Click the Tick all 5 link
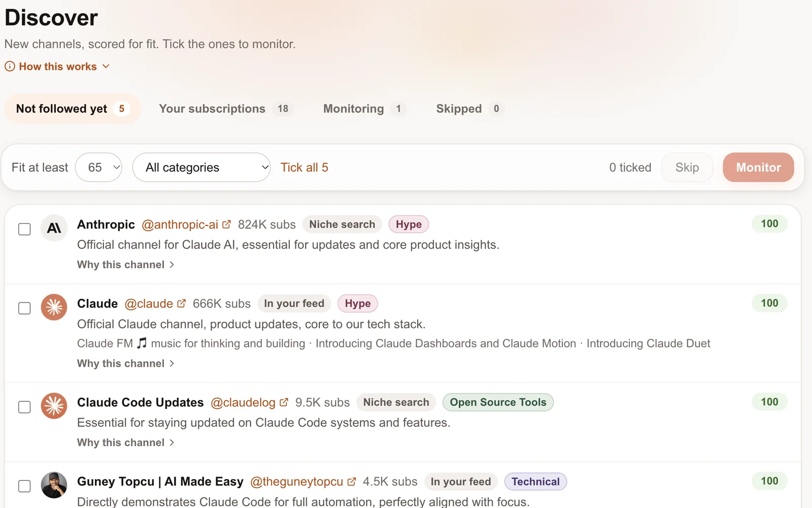This screenshot has height=508, width=812. click(304, 167)
